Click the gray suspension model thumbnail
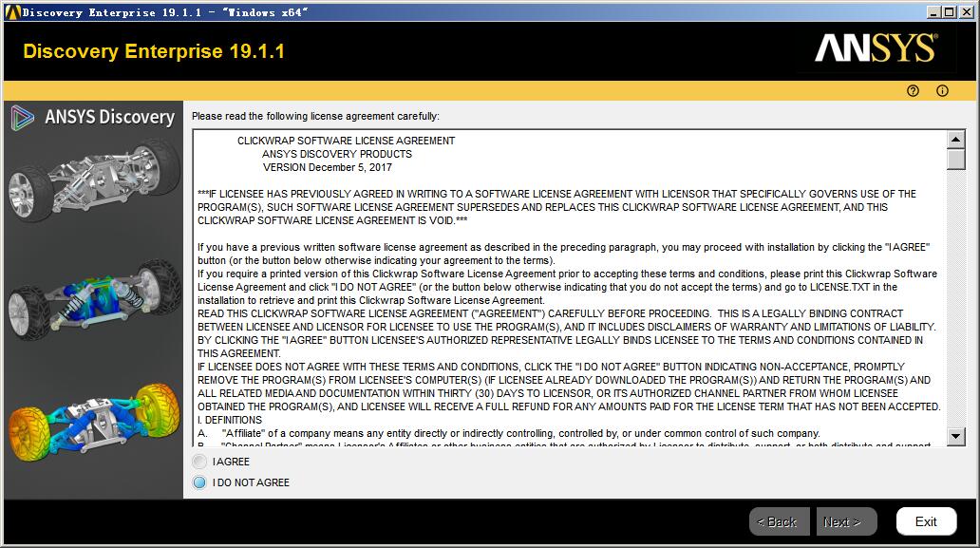 point(94,180)
